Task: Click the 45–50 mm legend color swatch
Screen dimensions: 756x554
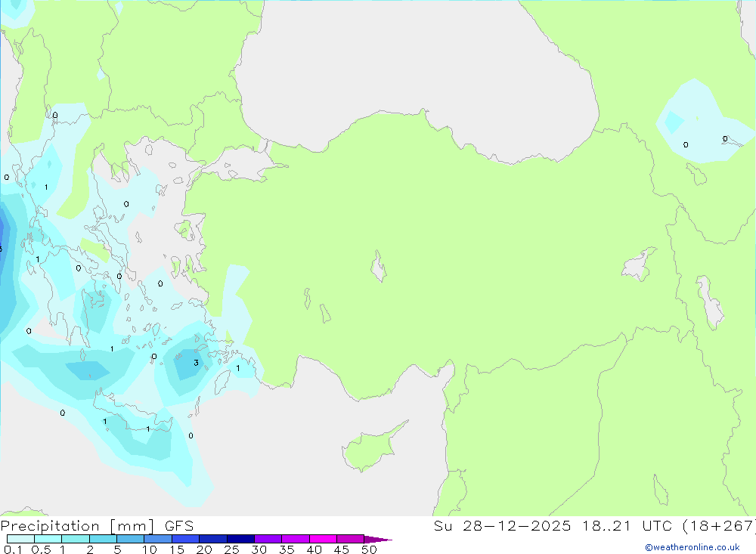Action: [x=351, y=539]
